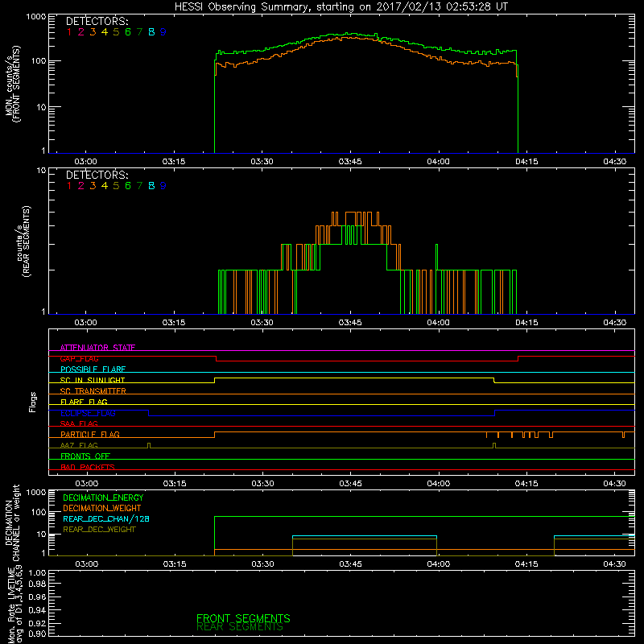Click the DECIMATION_WEIGHT legend entry

[x=102, y=509]
